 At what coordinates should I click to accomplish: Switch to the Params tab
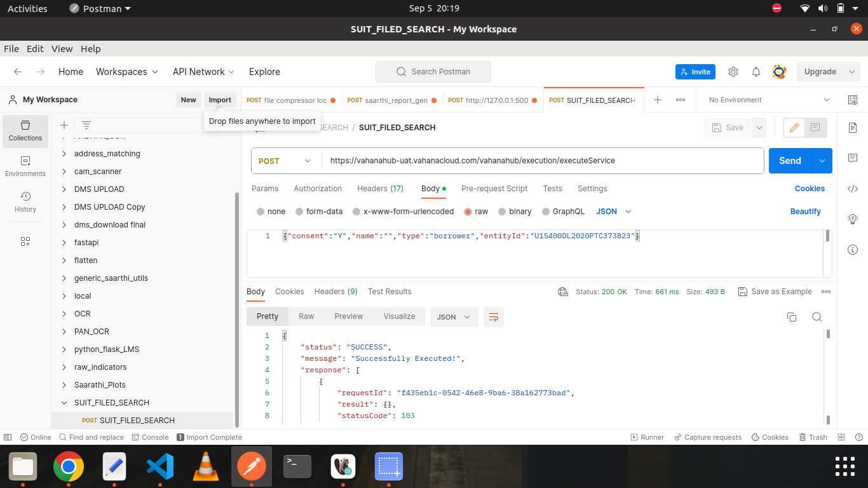click(265, 189)
